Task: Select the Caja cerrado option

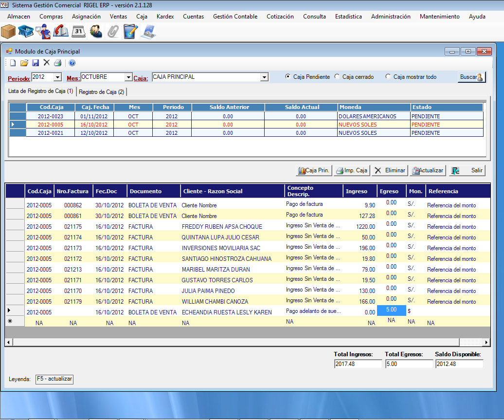Action: coord(337,77)
